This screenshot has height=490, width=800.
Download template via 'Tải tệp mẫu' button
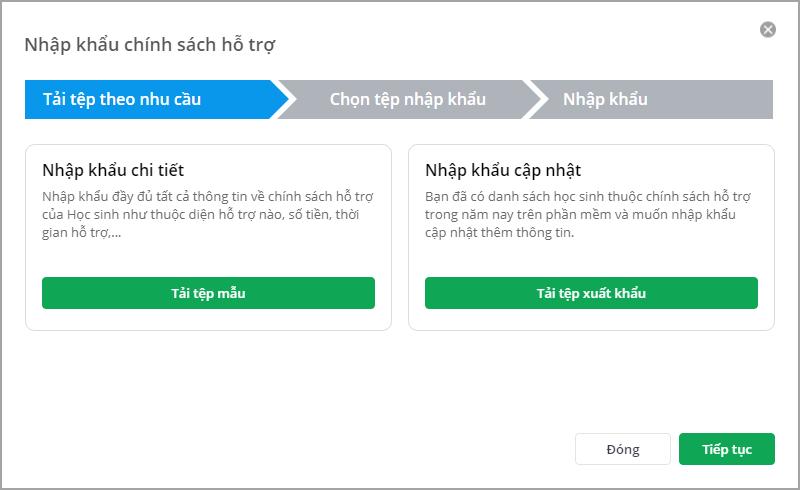(x=208, y=293)
